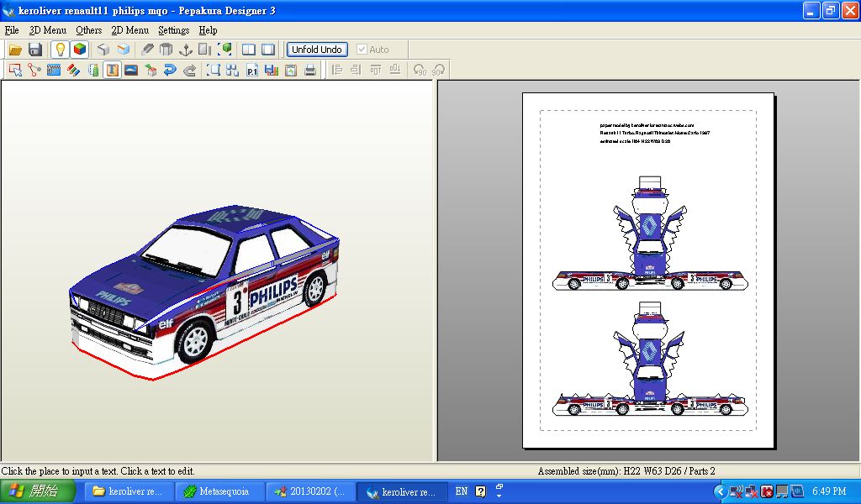Open the 3D Menu
Viewport: 861px width, 504px height.
pos(48,30)
